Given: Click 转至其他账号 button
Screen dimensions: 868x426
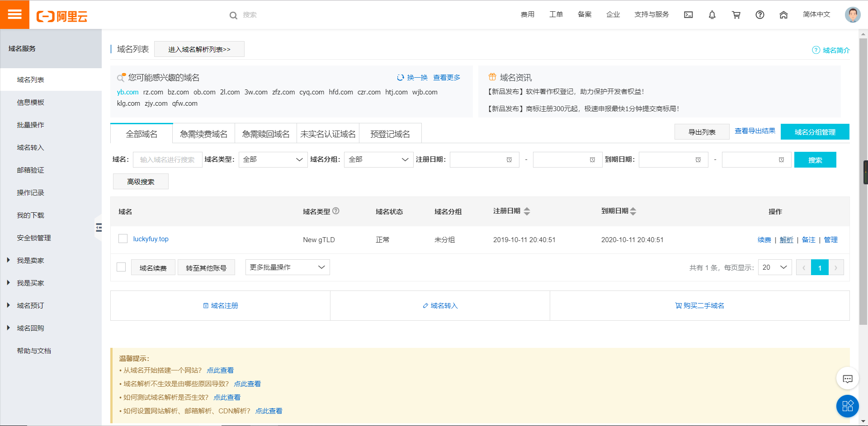Looking at the screenshot, I should [x=206, y=267].
